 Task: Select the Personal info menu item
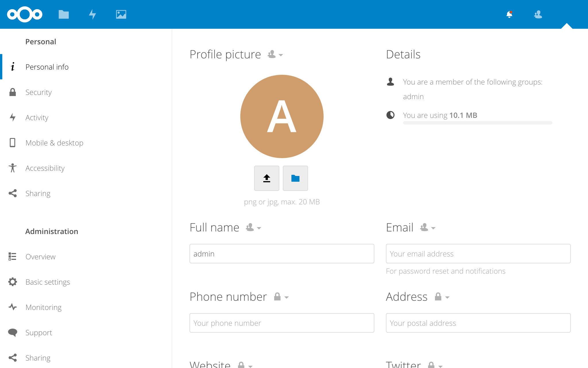click(47, 67)
